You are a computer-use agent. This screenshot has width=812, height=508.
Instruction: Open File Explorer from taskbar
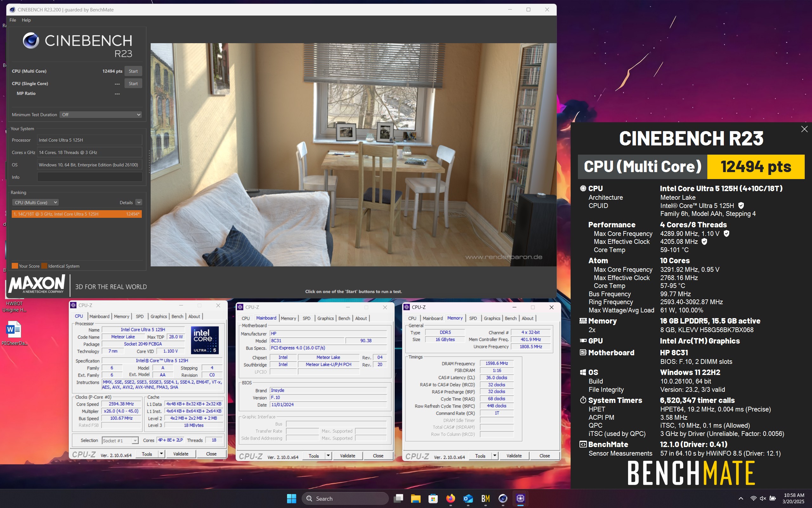tap(416, 498)
